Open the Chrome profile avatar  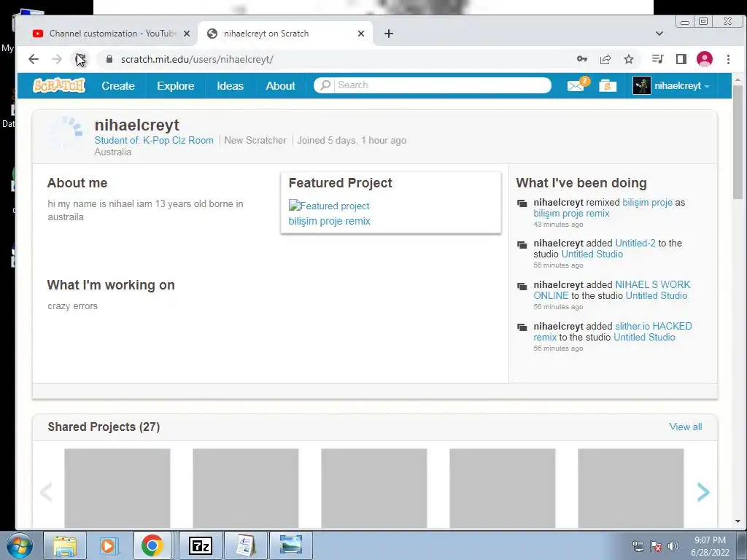pos(705,59)
